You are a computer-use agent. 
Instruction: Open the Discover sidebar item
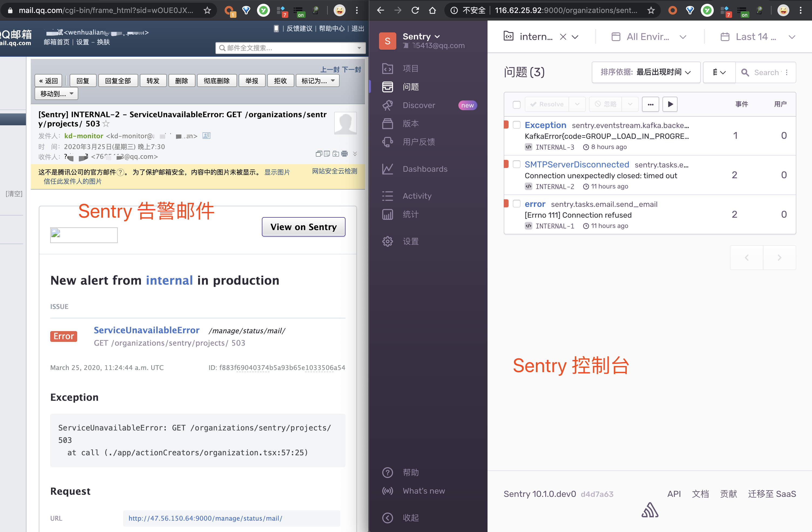419,105
